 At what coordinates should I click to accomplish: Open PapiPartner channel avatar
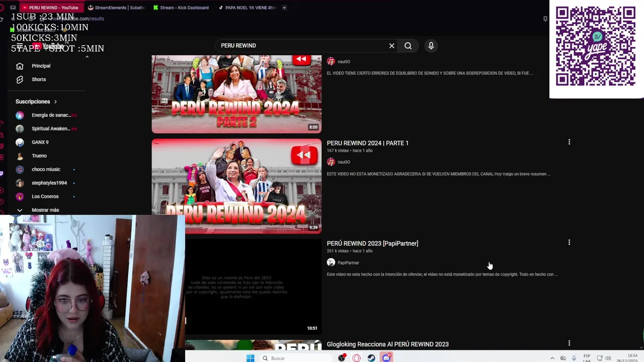point(331,262)
